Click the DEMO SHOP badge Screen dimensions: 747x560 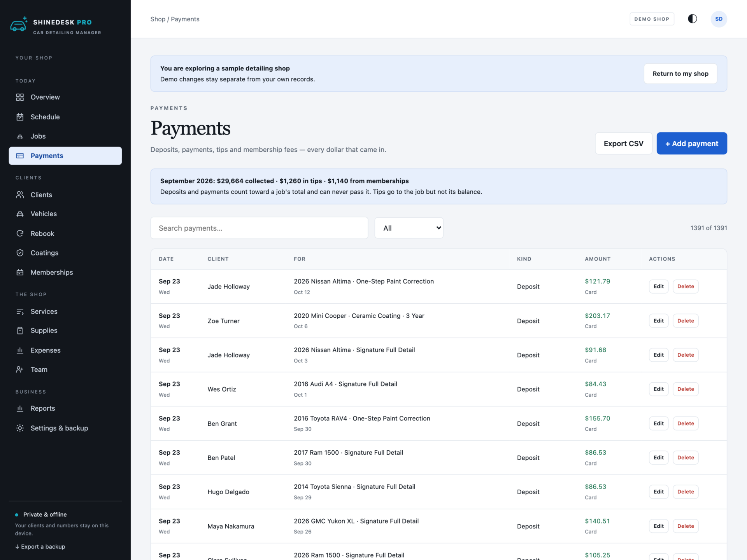[652, 19]
